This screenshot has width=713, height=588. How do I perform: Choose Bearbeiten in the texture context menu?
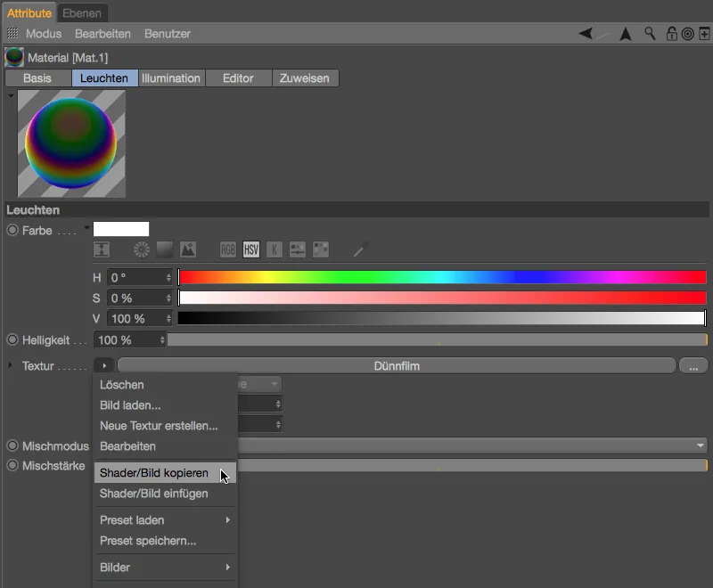tap(166, 446)
